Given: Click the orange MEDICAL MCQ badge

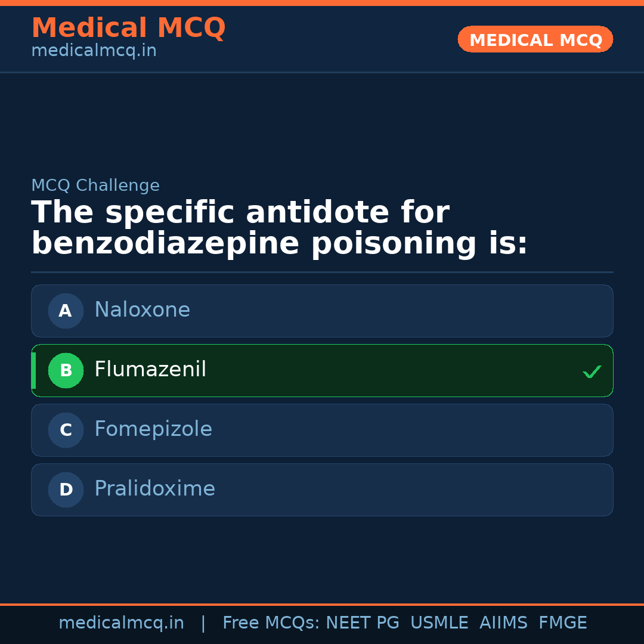Looking at the screenshot, I should [x=535, y=39].
